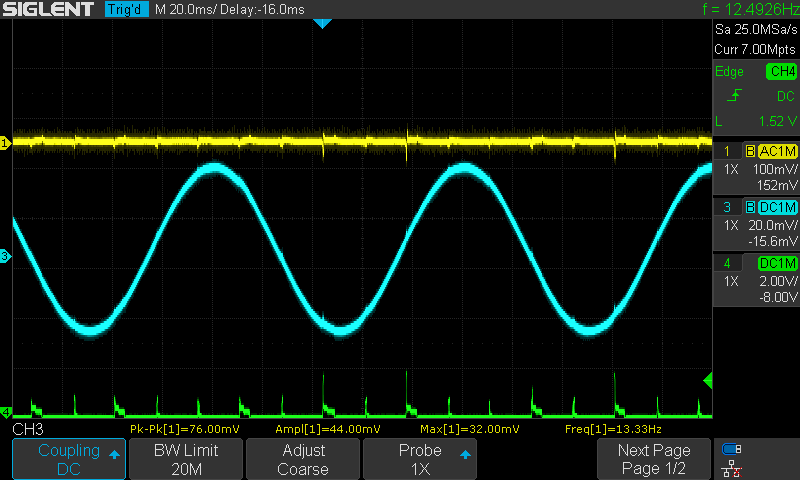
Task: Click the cyan channel 3 ground marker
Action: pyautogui.click(x=5, y=256)
